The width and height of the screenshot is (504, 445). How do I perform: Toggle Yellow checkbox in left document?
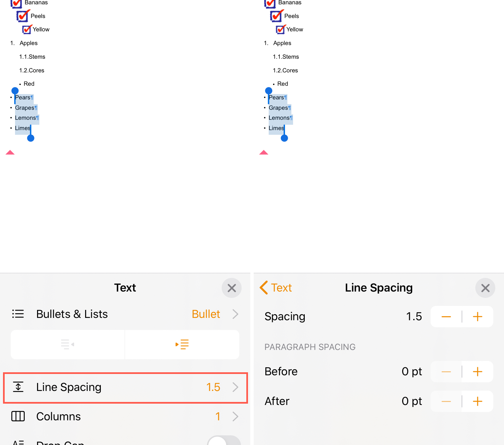pos(27,29)
